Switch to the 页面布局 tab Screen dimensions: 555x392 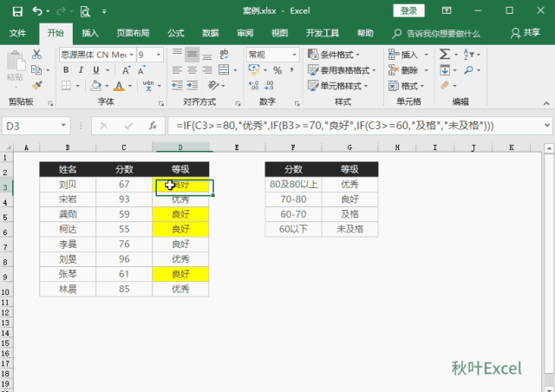133,33
